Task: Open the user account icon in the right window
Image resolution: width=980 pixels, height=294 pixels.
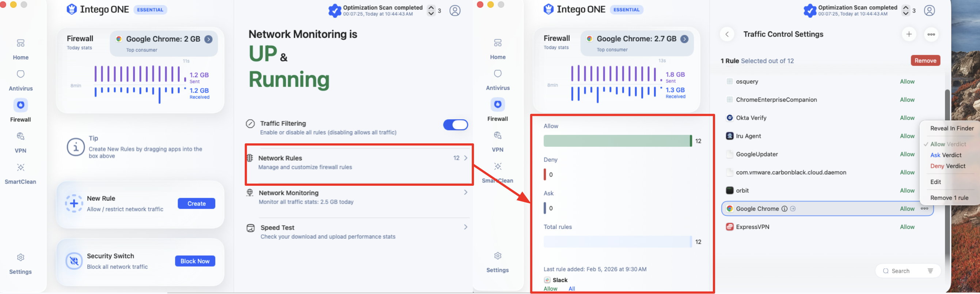Action: coord(929,11)
